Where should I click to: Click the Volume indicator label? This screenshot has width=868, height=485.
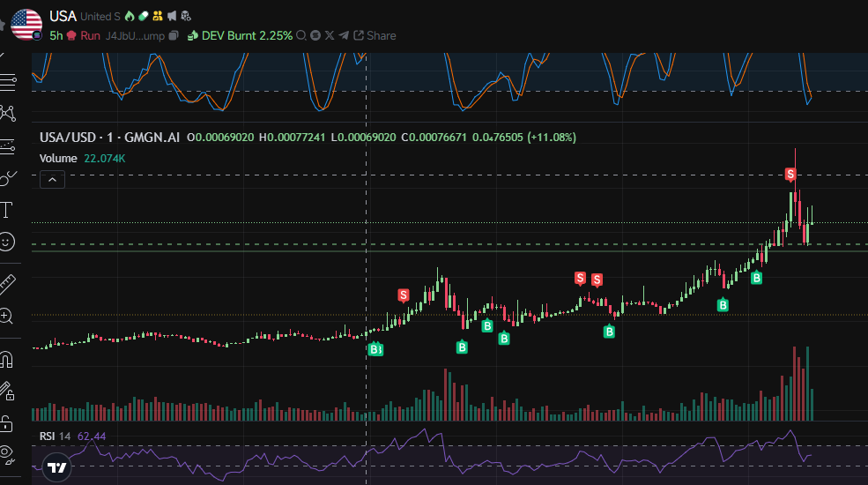pos(58,159)
